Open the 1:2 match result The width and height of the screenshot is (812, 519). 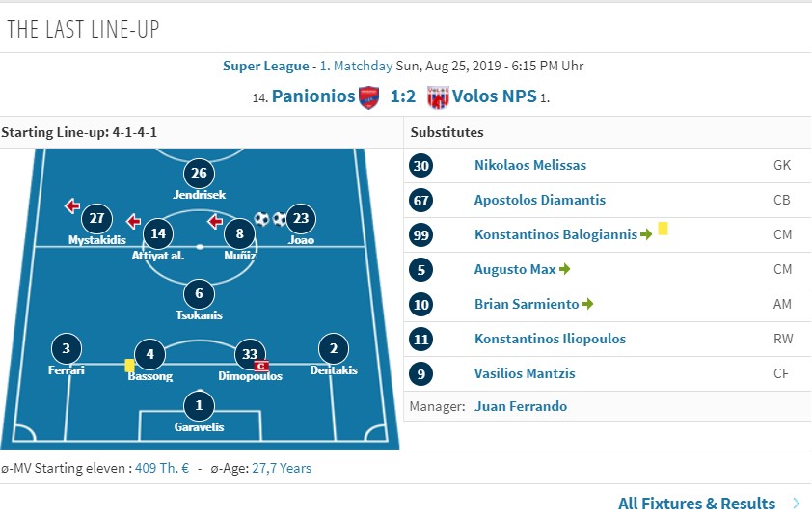point(403,96)
